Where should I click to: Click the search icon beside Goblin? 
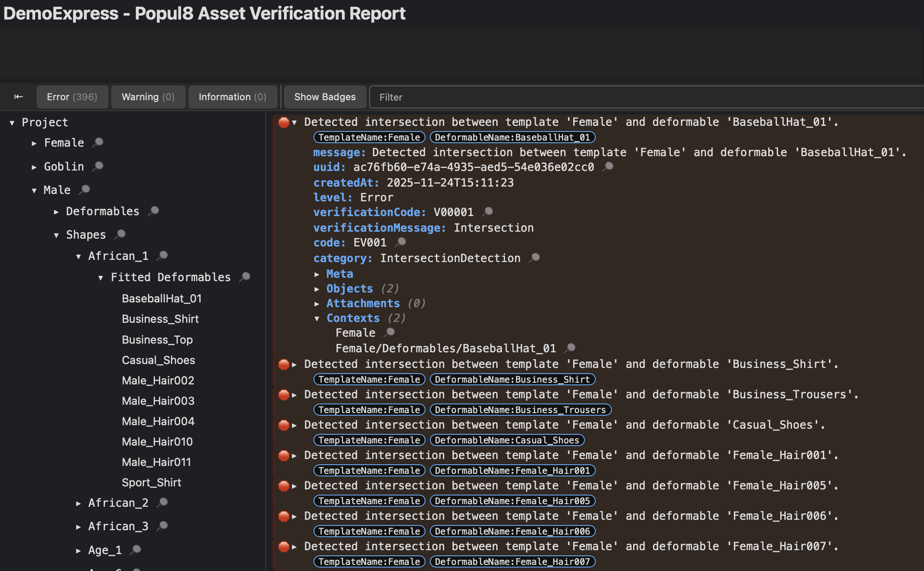coord(98,166)
